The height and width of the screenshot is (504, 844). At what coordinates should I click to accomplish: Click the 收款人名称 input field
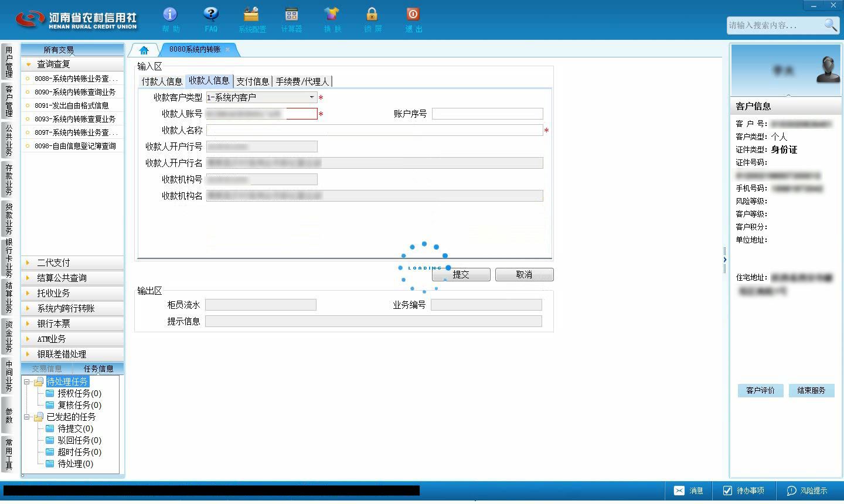click(x=375, y=130)
